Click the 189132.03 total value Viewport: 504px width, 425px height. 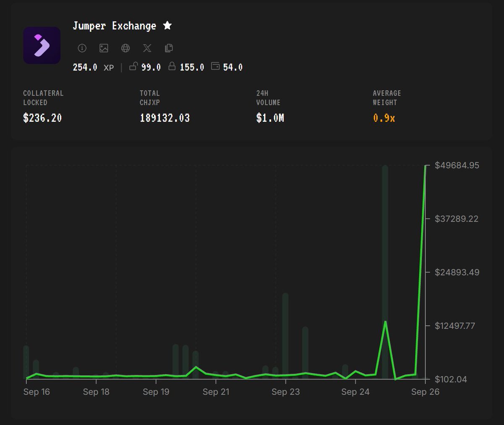click(x=165, y=118)
